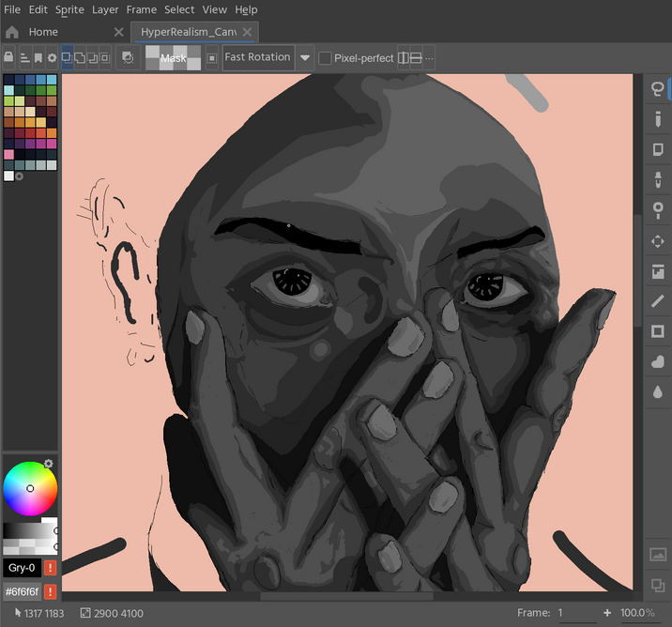672x627 pixels.
Task: Select the Lasso selection tool
Action: point(657,89)
